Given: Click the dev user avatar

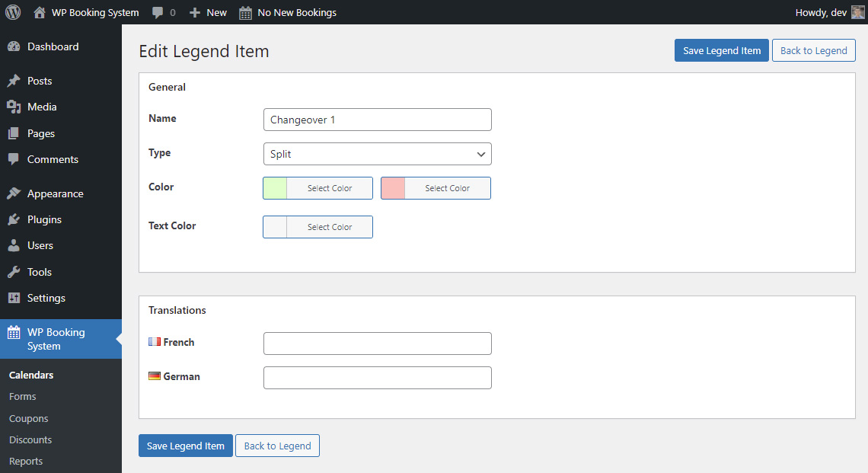Looking at the screenshot, I should (857, 12).
